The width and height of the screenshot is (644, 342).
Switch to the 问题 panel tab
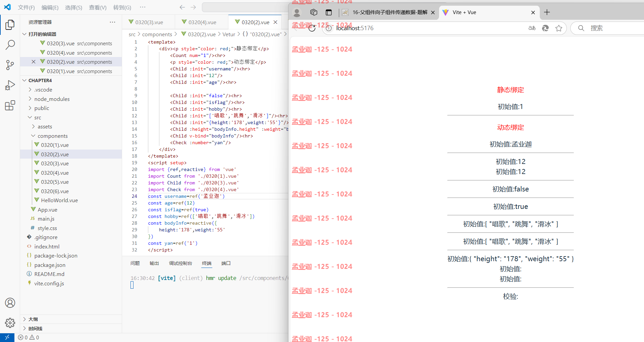(135, 263)
